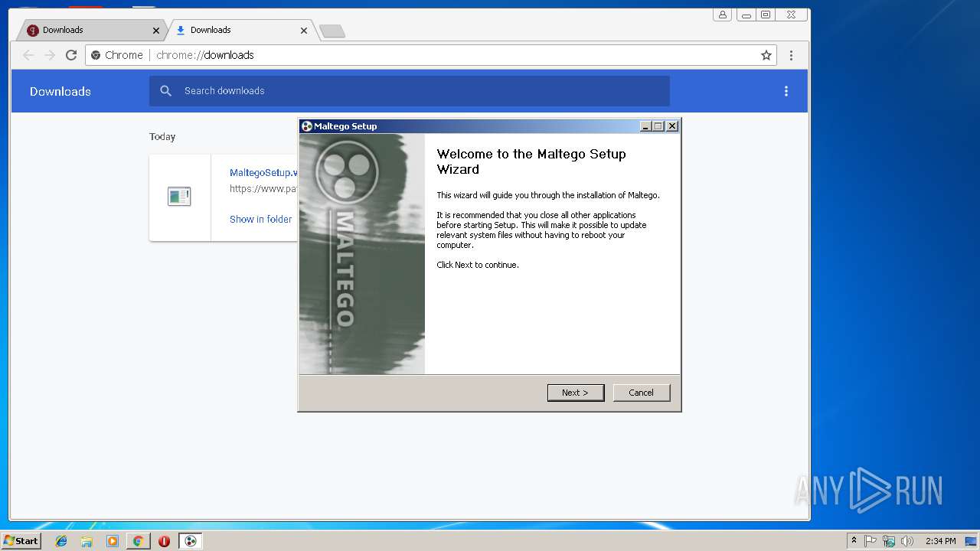Click the Maltego Setup title bar icon
Image resolution: width=980 pixels, height=551 pixels.
[x=306, y=126]
